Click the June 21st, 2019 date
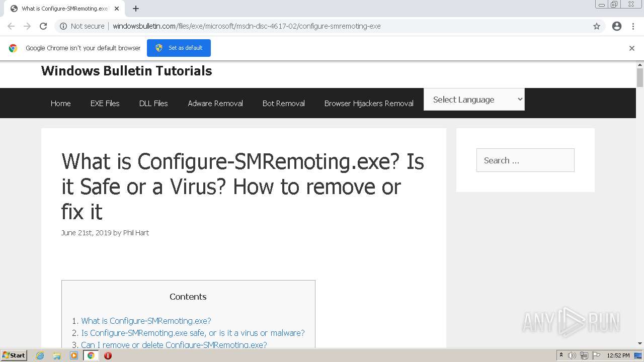The image size is (644, 362). [x=86, y=233]
